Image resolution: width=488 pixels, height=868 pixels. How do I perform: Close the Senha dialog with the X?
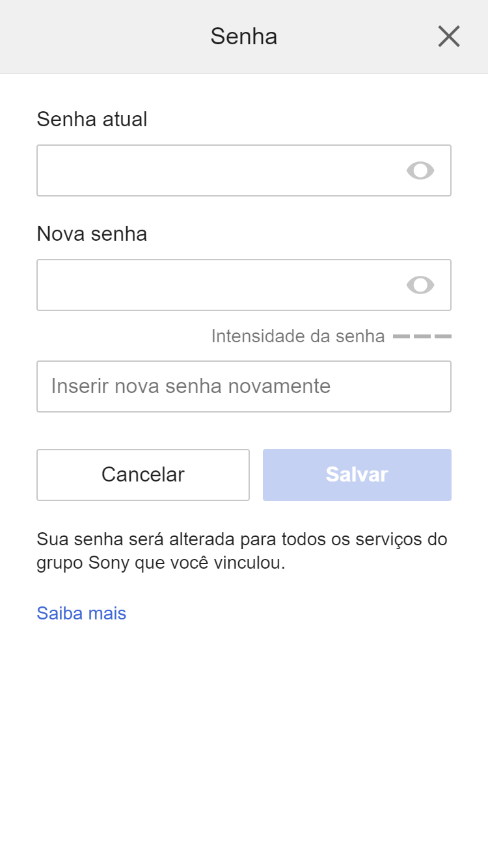(x=449, y=36)
